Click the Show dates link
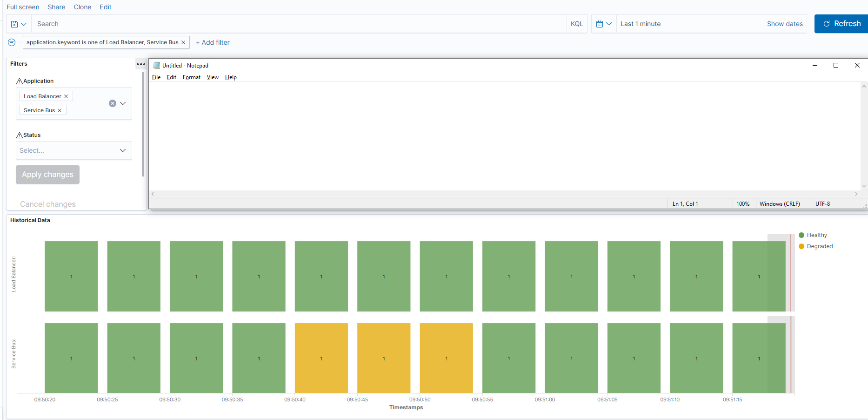 click(785, 23)
